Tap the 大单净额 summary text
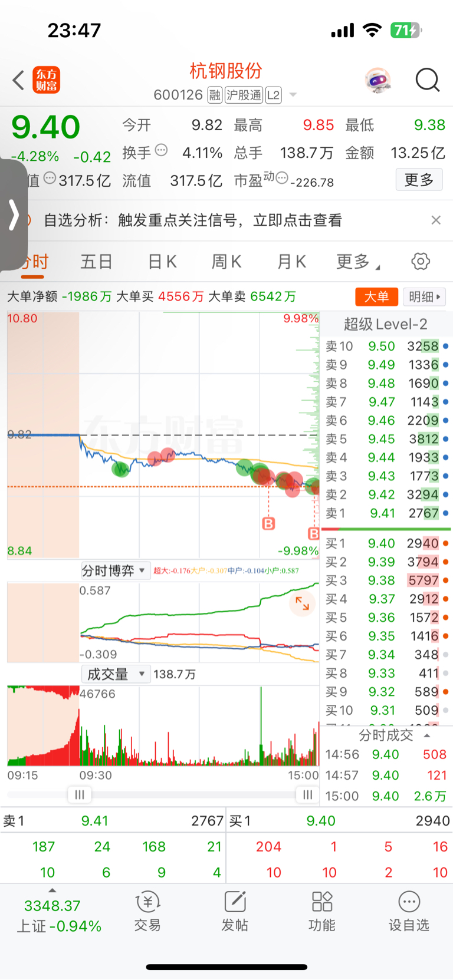 tap(59, 296)
